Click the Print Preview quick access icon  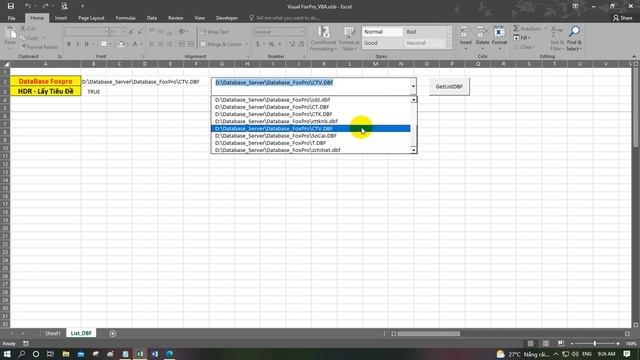[64, 6]
